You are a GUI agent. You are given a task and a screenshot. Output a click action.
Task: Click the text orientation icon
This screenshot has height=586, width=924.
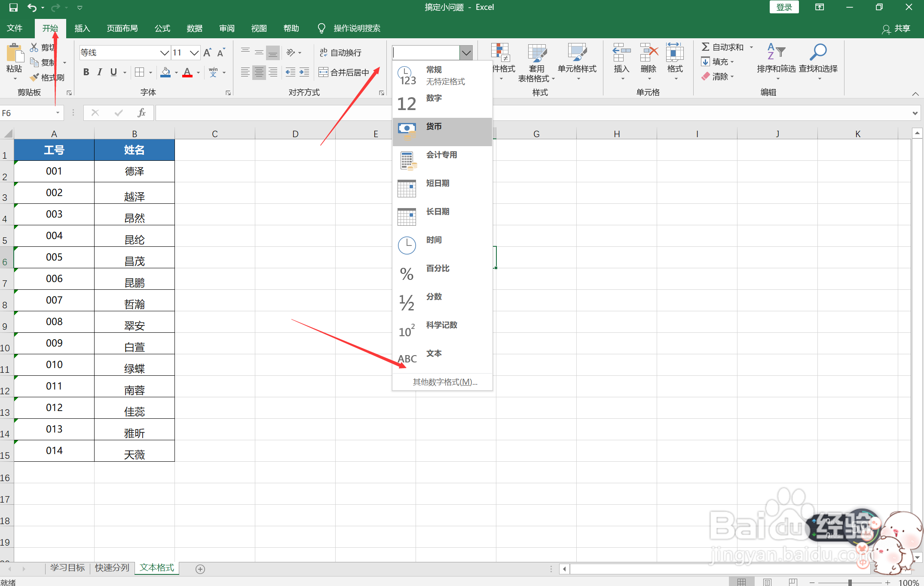(x=291, y=52)
